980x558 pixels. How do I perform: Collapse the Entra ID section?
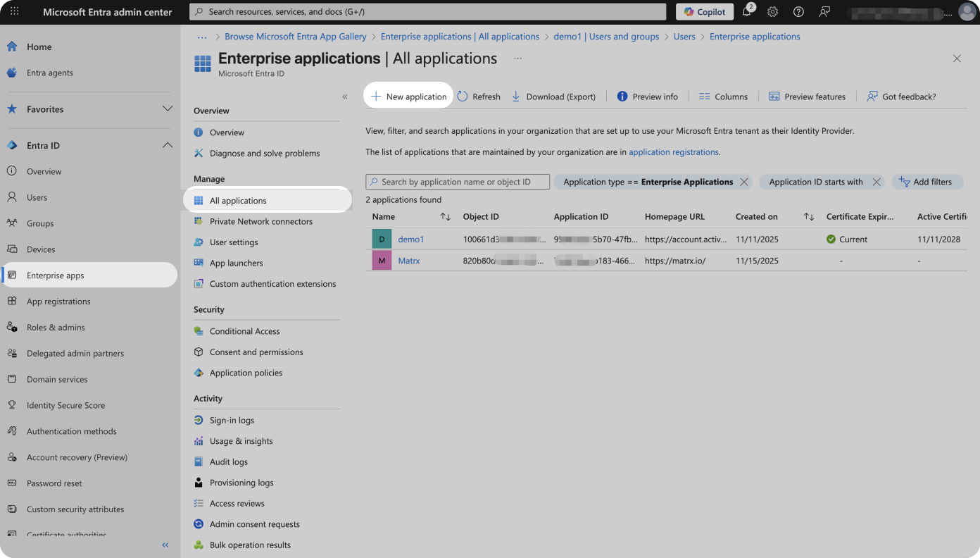click(x=168, y=145)
